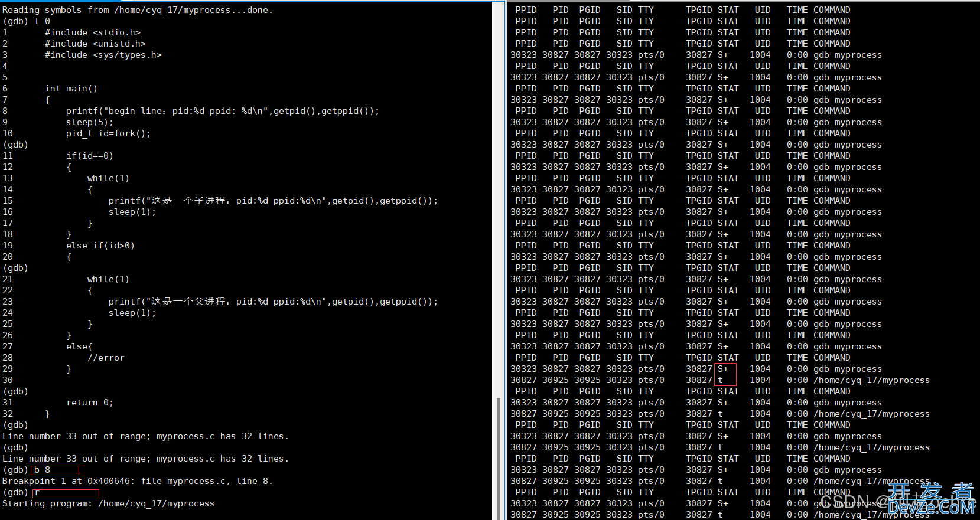Image resolution: width=980 pixels, height=520 pixels.
Task: Click the gray CSDN watermark text
Action: pos(845,502)
